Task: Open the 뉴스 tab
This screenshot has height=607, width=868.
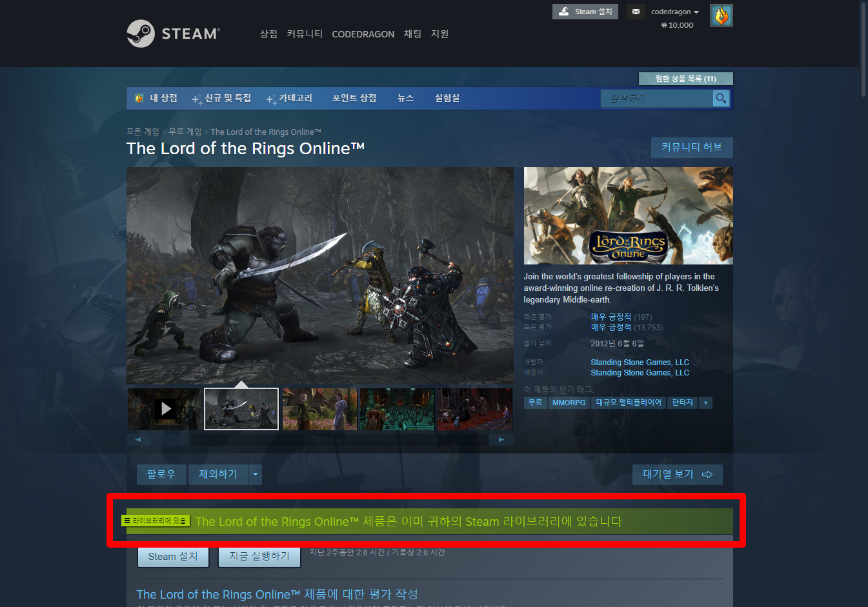Action: pyautogui.click(x=405, y=98)
